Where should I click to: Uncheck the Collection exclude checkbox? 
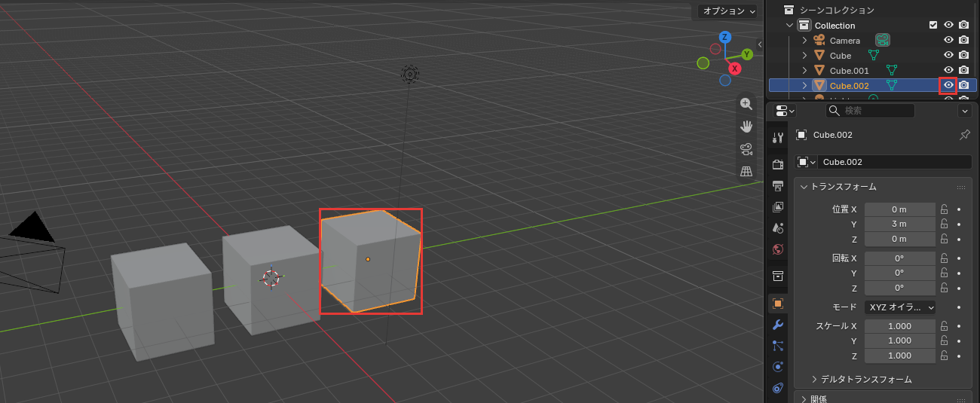(933, 25)
